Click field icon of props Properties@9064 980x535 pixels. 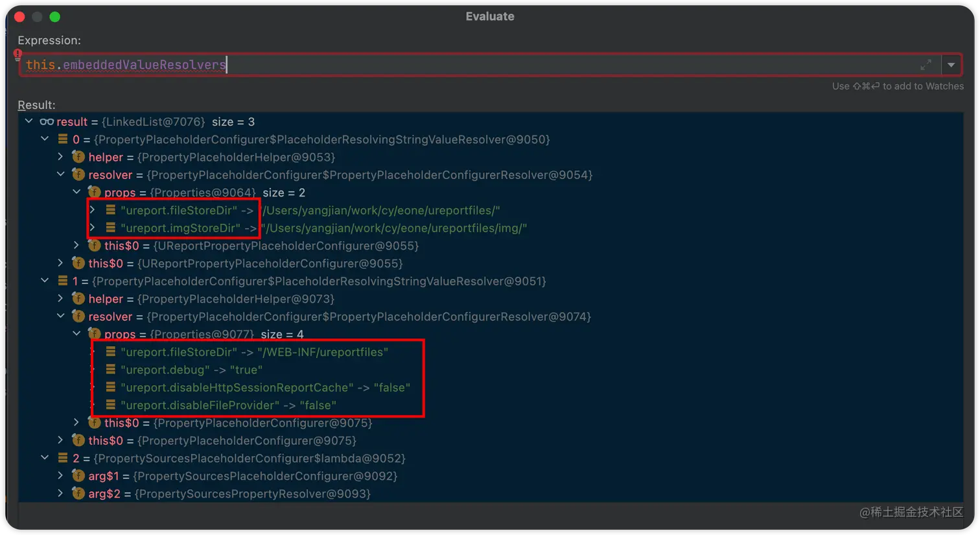tap(95, 192)
